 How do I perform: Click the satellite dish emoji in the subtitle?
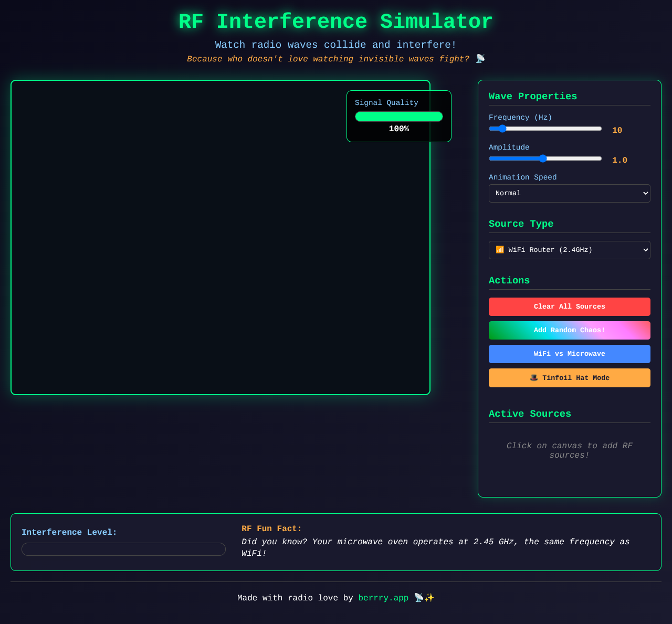coord(479,58)
